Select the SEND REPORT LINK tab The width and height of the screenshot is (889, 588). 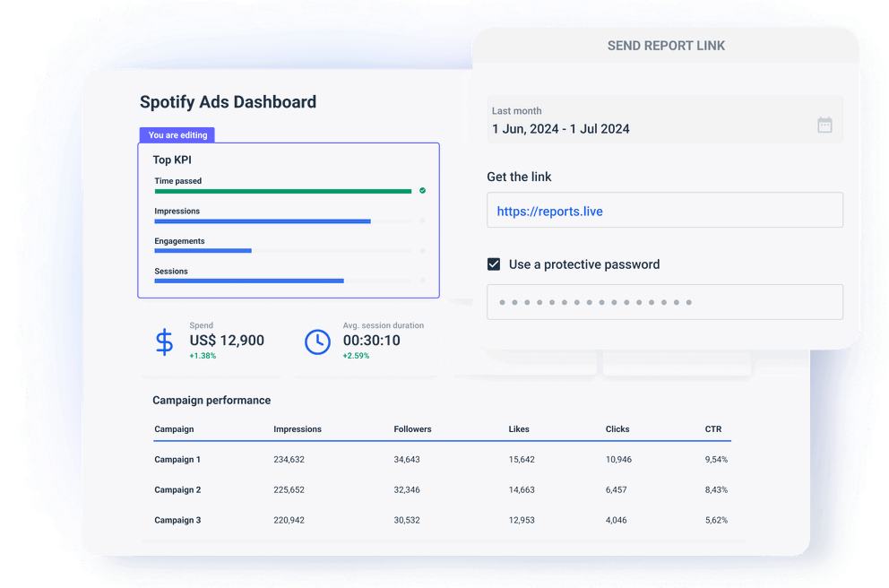click(x=667, y=45)
